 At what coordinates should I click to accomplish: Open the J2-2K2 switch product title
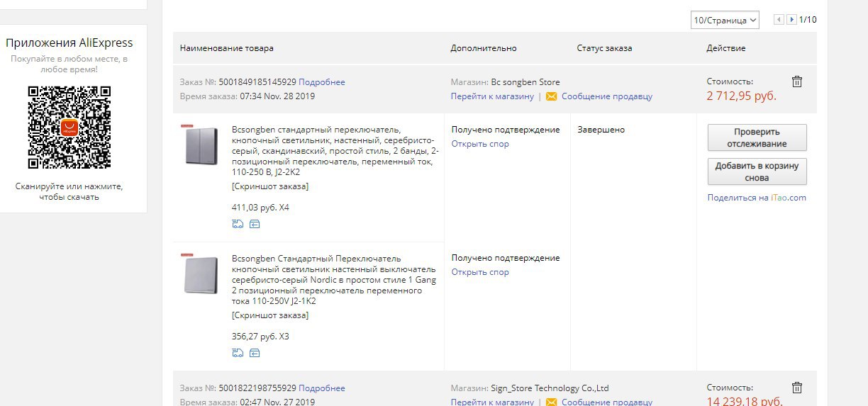pyautogui.click(x=335, y=151)
